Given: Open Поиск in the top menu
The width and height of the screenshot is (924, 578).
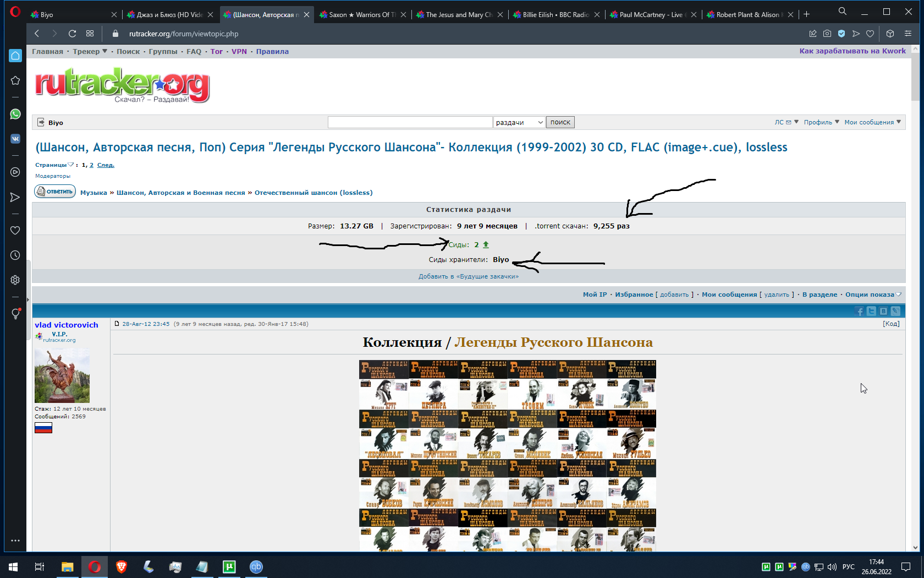Looking at the screenshot, I should point(128,51).
